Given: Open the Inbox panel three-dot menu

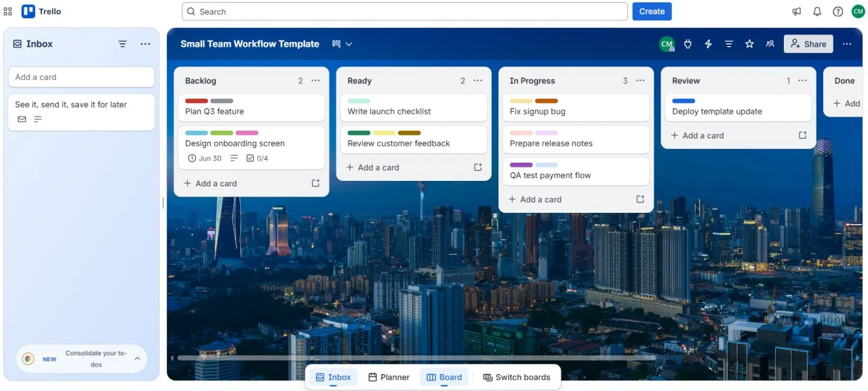Looking at the screenshot, I should coord(145,44).
